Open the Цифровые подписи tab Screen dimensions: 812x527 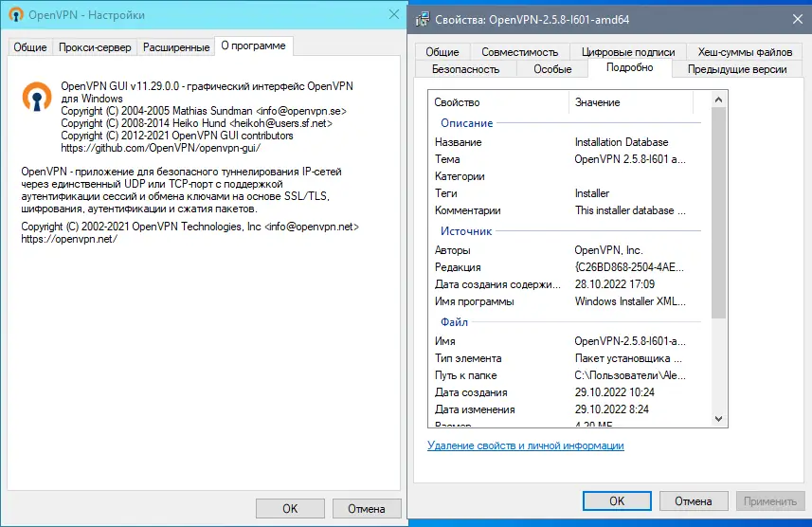coord(630,52)
